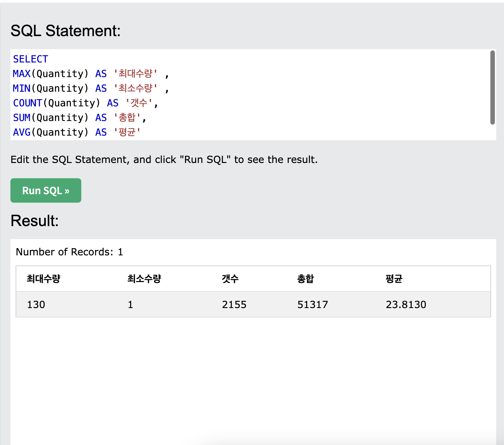
Task: Click the SUM(Quantity) line in the editor
Action: [x=80, y=118]
